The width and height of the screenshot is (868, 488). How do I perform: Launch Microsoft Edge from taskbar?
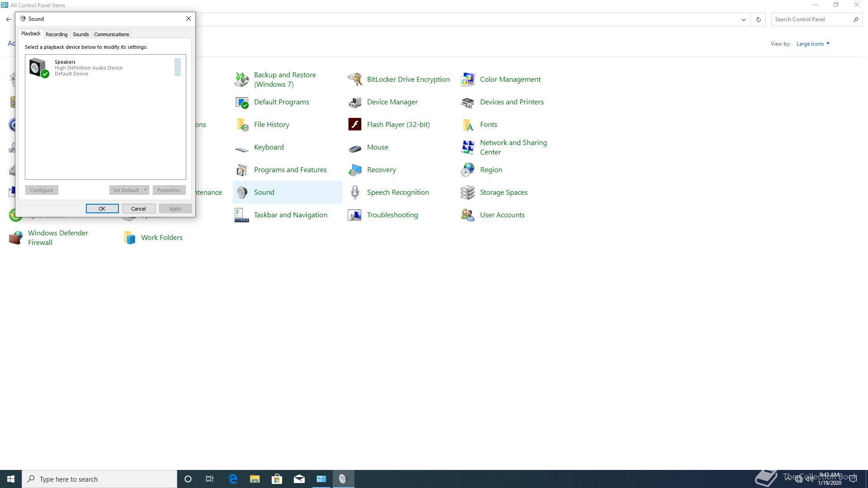tap(233, 479)
